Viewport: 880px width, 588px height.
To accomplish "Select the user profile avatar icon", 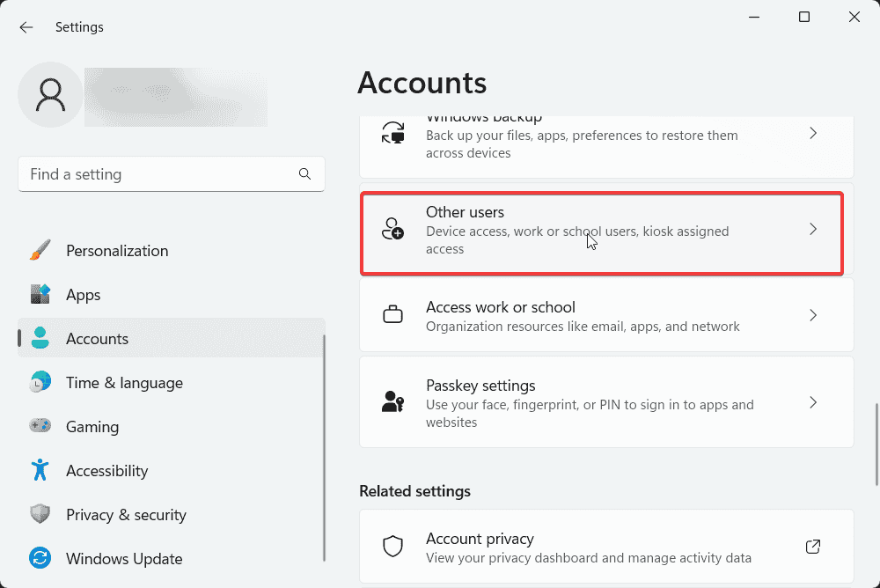I will coord(50,94).
